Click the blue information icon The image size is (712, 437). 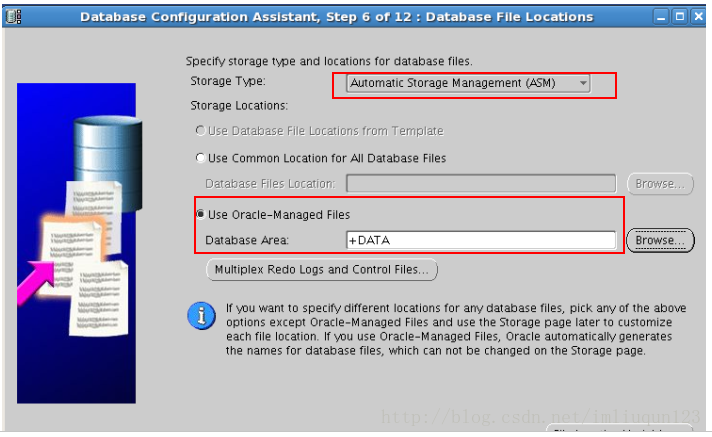click(x=202, y=316)
